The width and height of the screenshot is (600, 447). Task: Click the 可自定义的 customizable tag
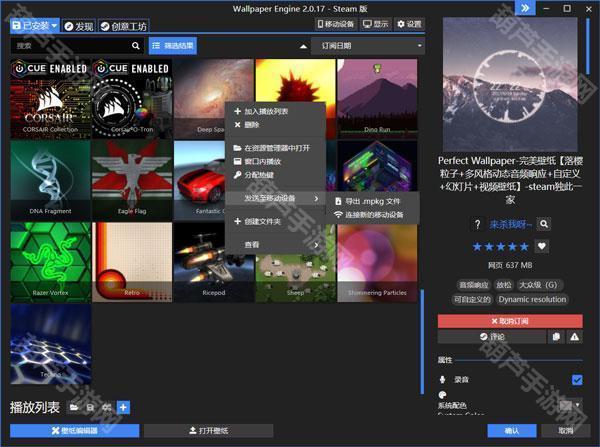(x=472, y=300)
